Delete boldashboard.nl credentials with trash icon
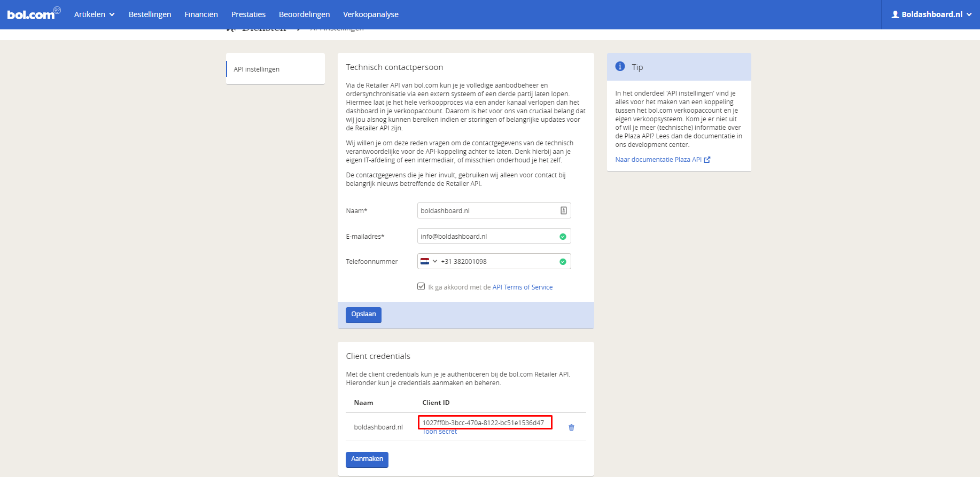980x477 pixels. click(571, 427)
